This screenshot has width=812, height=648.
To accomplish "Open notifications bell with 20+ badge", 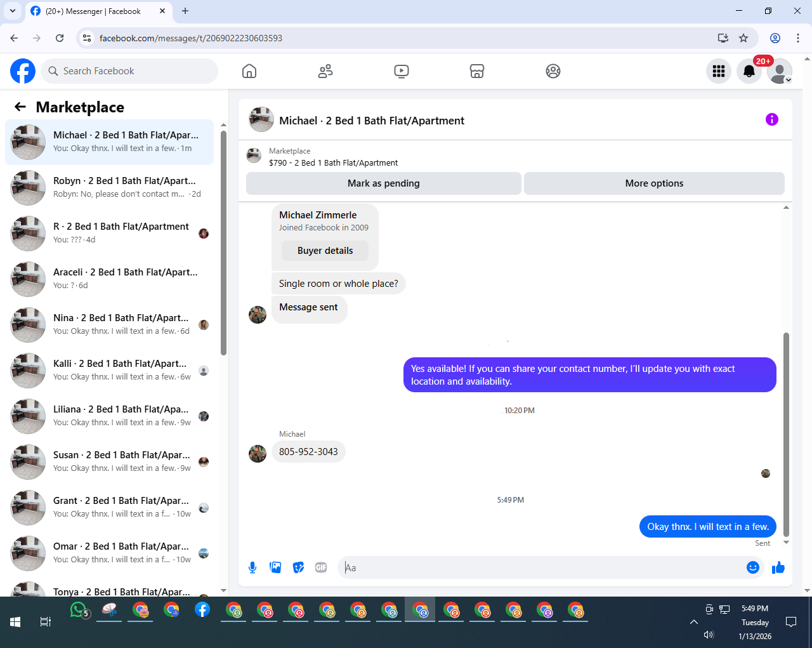I will (x=749, y=71).
